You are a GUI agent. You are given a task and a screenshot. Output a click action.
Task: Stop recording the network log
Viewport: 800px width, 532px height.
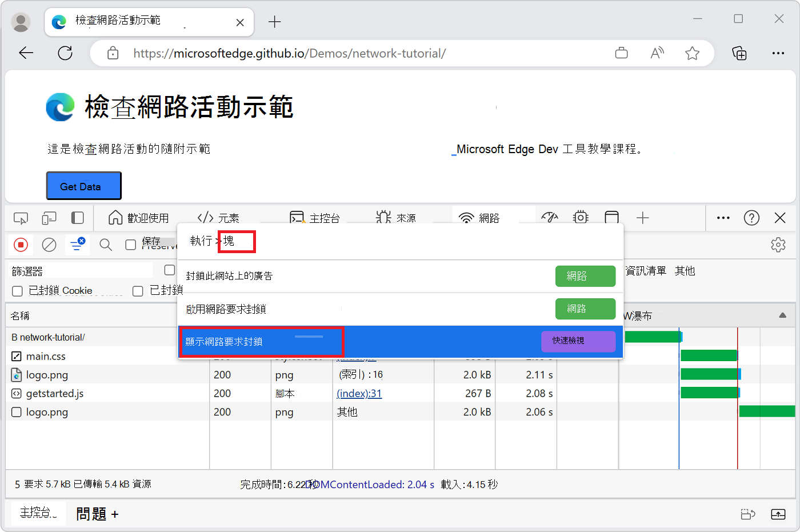(x=21, y=245)
